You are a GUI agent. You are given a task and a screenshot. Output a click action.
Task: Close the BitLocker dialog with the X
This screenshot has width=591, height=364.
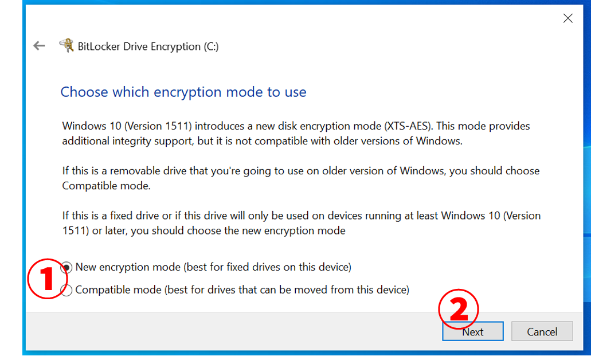coord(567,18)
